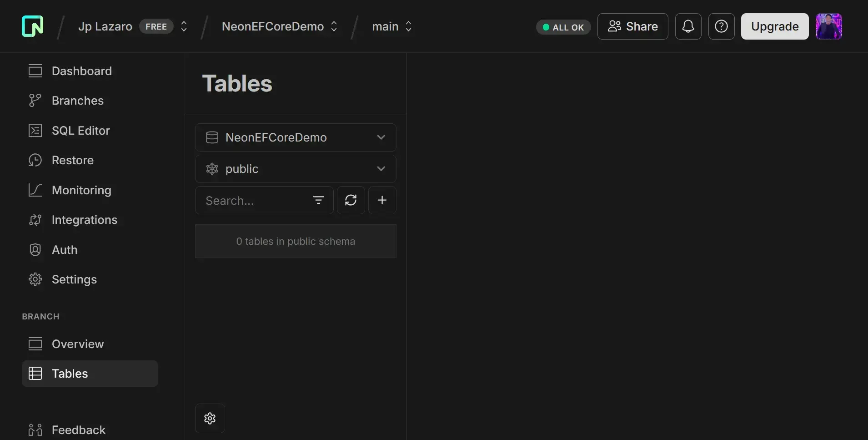Click the FREE plan badge

pyautogui.click(x=156, y=27)
